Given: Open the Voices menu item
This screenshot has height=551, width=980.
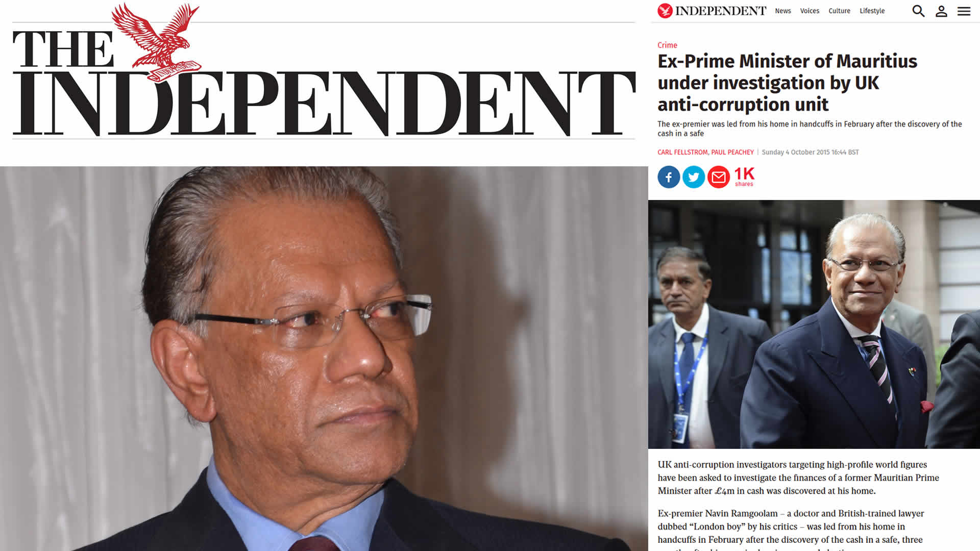Looking at the screenshot, I should [810, 11].
